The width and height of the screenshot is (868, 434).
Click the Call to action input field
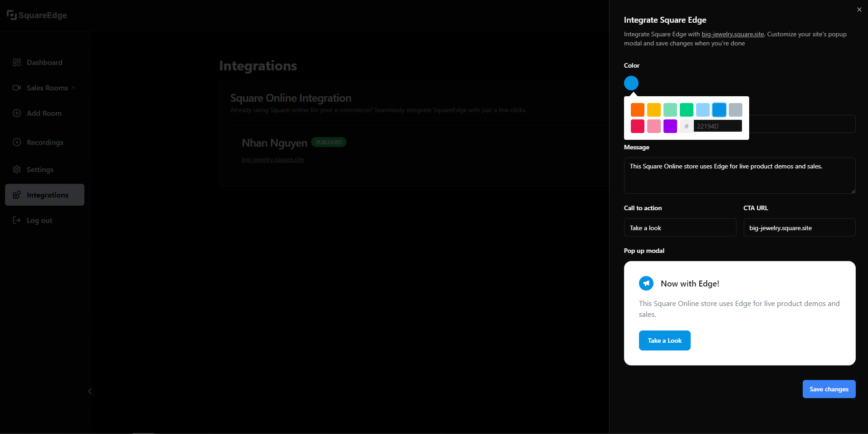(x=680, y=227)
